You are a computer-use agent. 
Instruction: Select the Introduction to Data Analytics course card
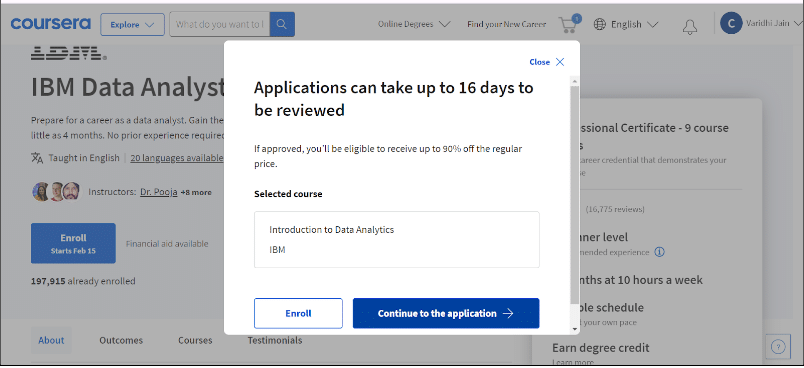tap(397, 239)
